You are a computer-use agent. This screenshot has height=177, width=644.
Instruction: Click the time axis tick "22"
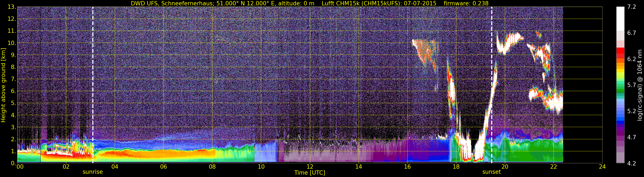click(554, 167)
